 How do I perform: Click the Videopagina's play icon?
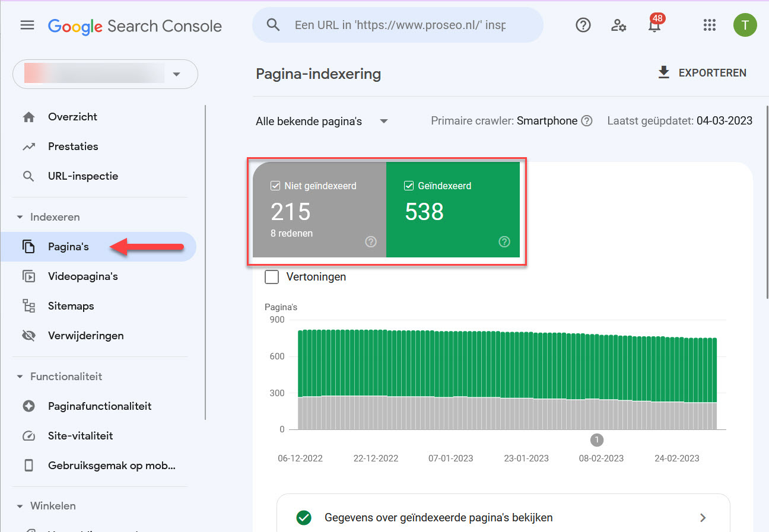click(28, 276)
